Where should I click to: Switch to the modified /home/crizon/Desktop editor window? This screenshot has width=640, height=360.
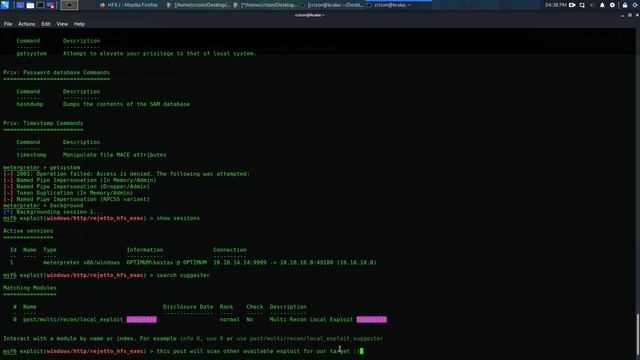[266, 5]
